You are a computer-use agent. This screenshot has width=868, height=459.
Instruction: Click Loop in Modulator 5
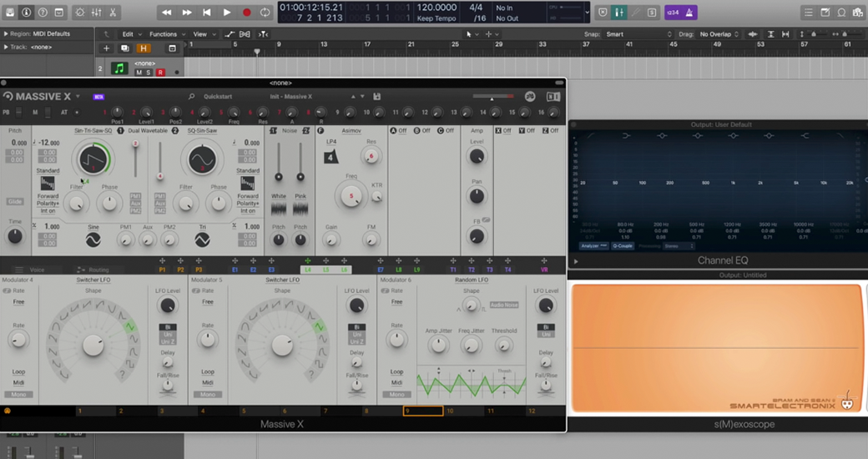pos(208,371)
